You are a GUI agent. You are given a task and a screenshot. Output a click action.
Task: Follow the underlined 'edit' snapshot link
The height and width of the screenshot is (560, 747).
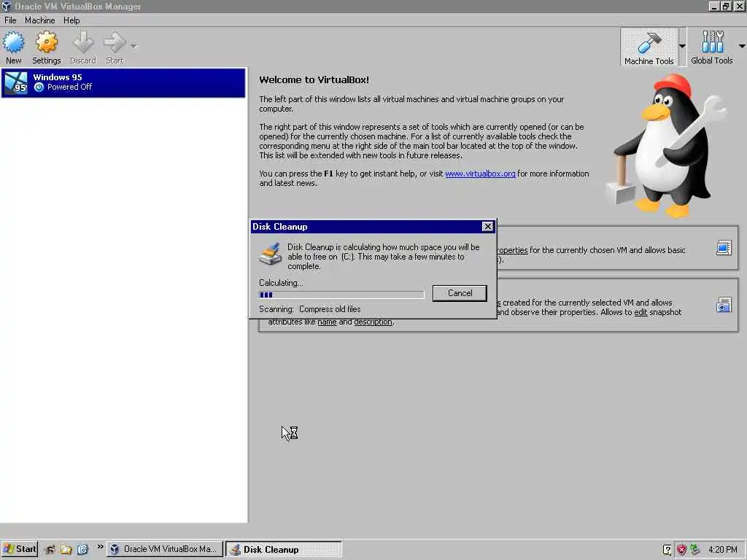click(640, 312)
